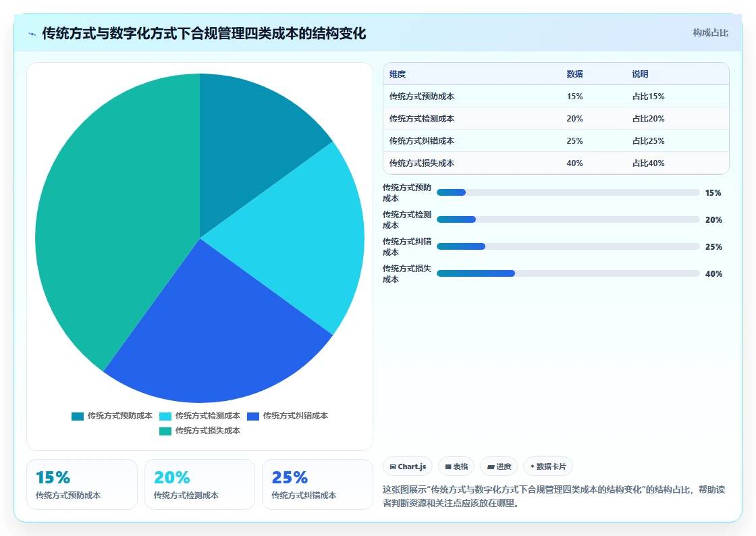This screenshot has width=756, height=536.
Task: Click the lightning icon beside the title
Action: pos(32,34)
